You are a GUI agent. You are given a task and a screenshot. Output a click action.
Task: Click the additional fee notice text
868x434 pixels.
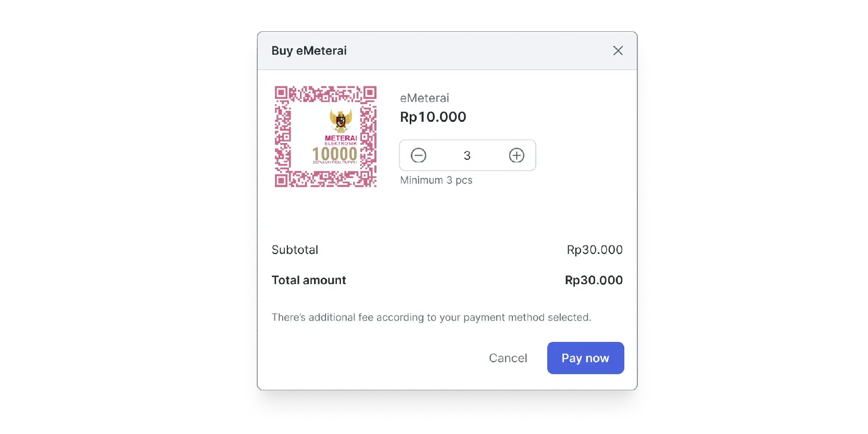click(x=431, y=317)
